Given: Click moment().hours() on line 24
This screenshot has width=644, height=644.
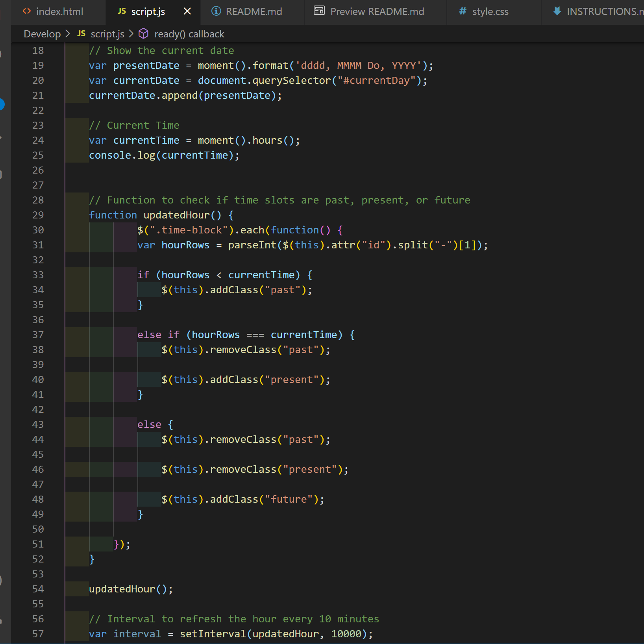Looking at the screenshot, I should 246,141.
